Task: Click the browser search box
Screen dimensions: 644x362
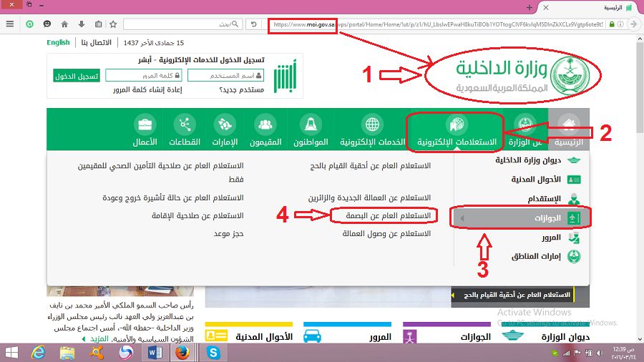Action: coord(182,24)
